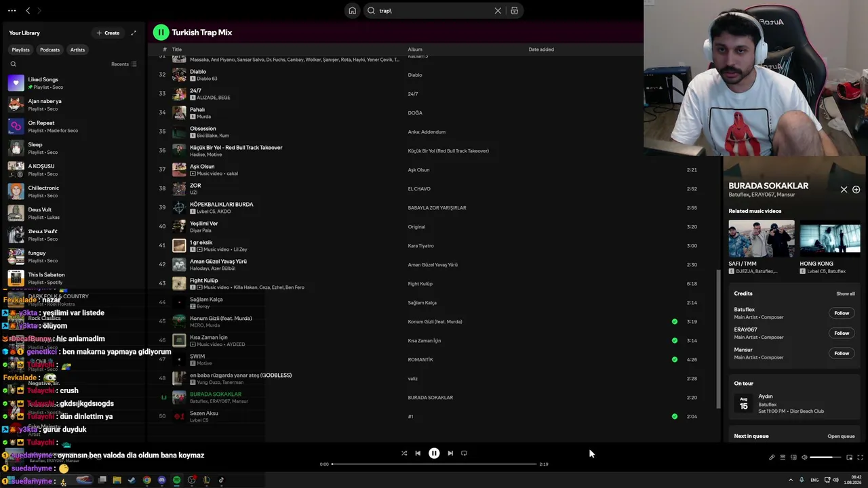
Task: Adjust the Spotify volume slider
Action: (826, 457)
